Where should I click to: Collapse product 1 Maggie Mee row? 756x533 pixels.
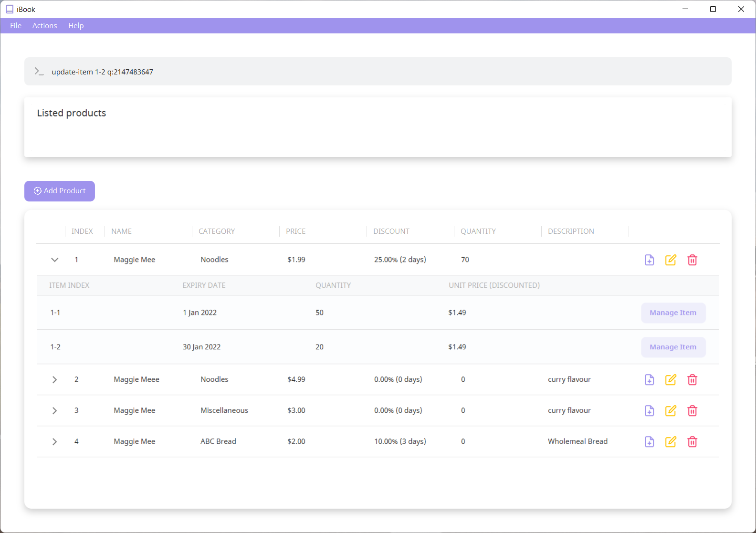point(54,260)
